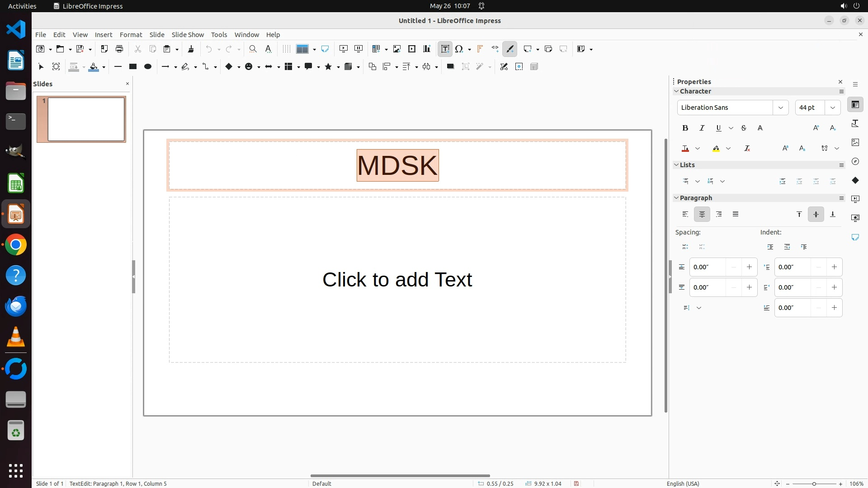Enable right paragraph alignment
868x488 pixels.
coord(719,214)
